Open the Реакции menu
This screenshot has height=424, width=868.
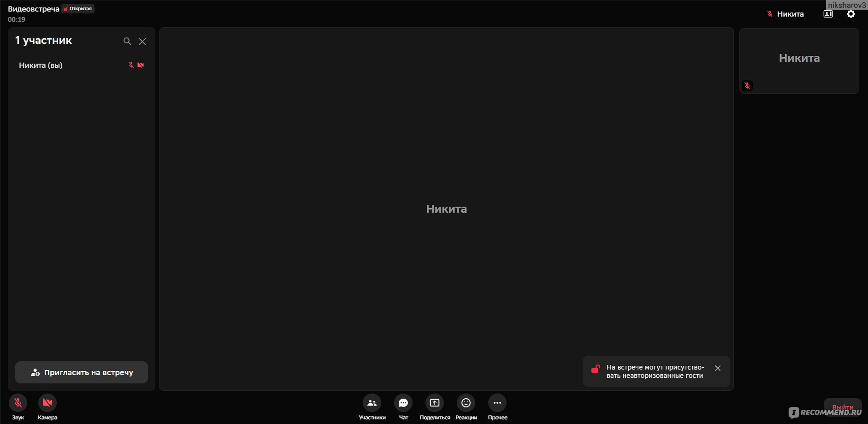(x=466, y=403)
